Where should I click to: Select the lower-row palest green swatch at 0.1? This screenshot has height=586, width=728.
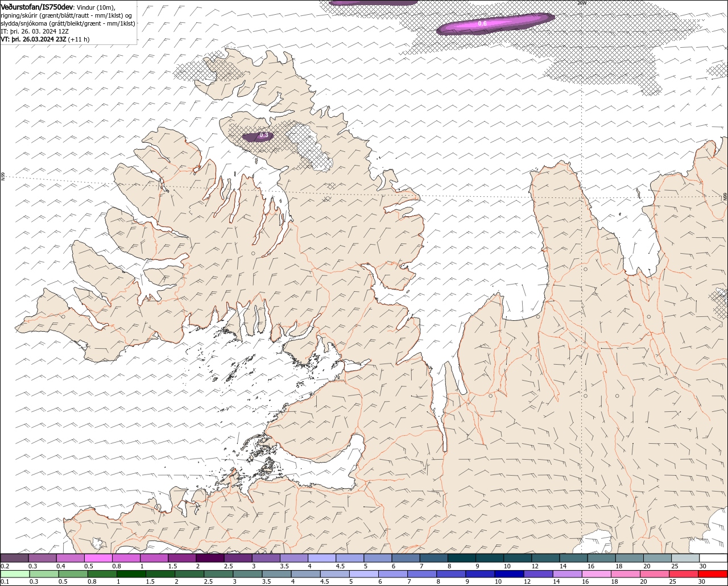pos(15,574)
